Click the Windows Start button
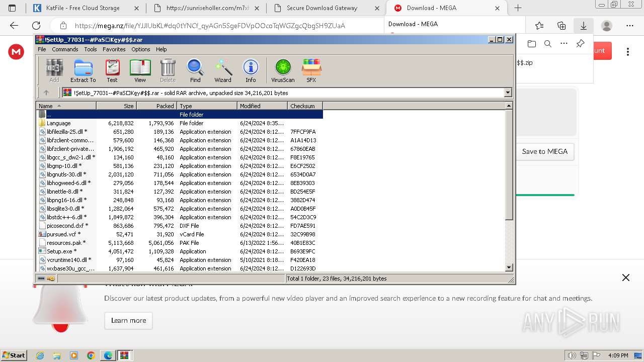 14,355
